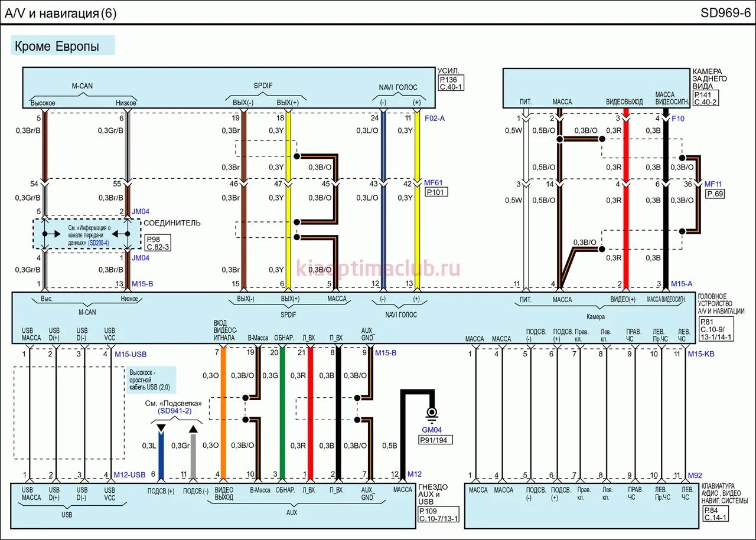Select the title 'A/V и навигация (6)'
756x540 pixels.
(60, 14)
